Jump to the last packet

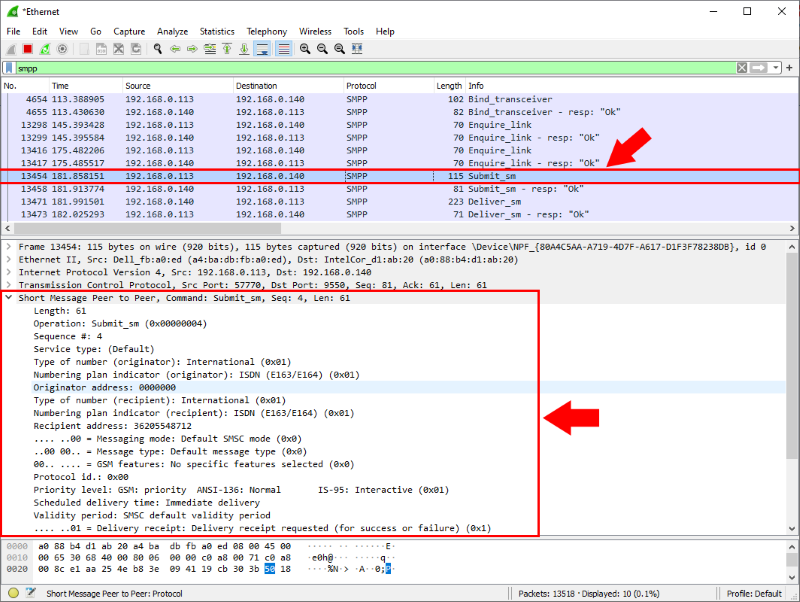pyautogui.click(x=244, y=49)
